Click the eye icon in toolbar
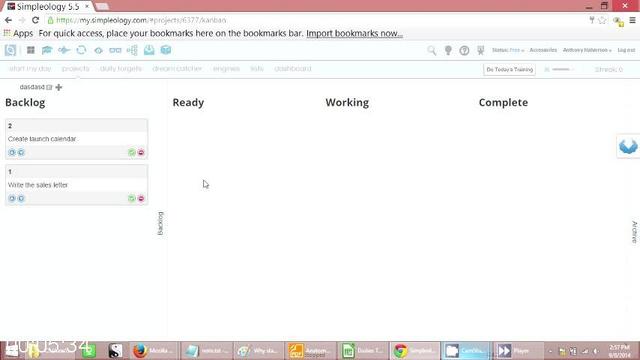 tap(98, 50)
